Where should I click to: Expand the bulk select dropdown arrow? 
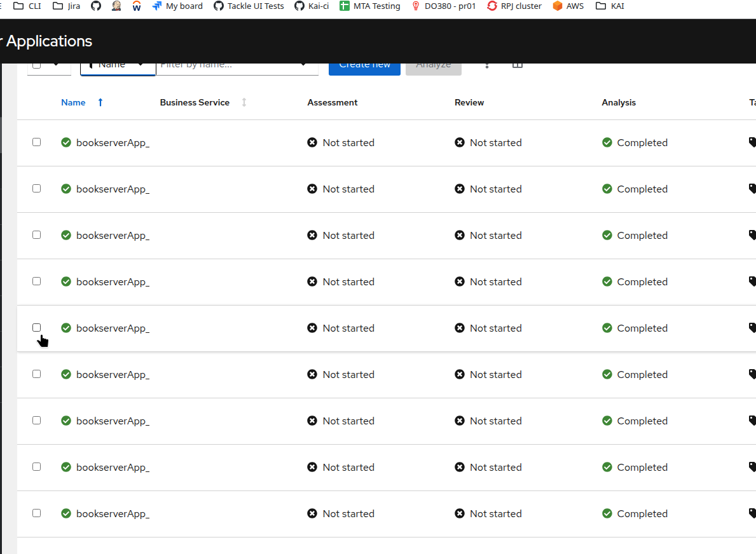[56, 65]
